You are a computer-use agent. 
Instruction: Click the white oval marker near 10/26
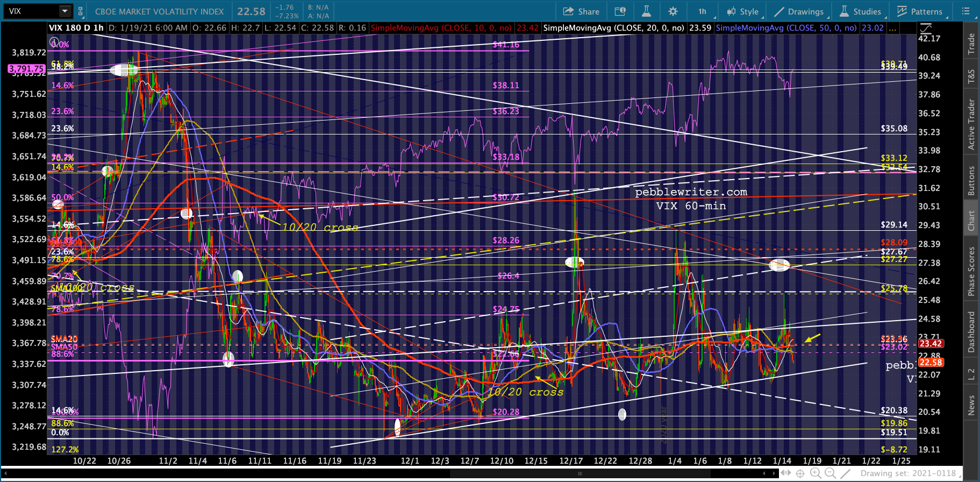coord(124,70)
